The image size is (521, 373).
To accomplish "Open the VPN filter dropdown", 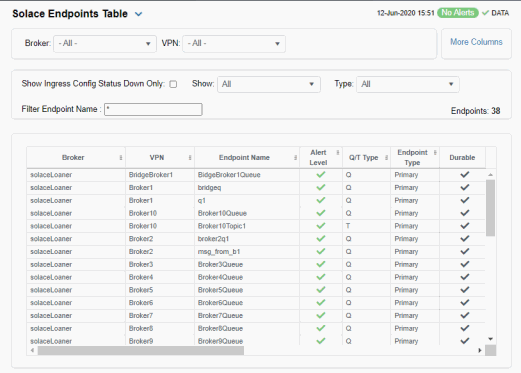I will (x=234, y=44).
